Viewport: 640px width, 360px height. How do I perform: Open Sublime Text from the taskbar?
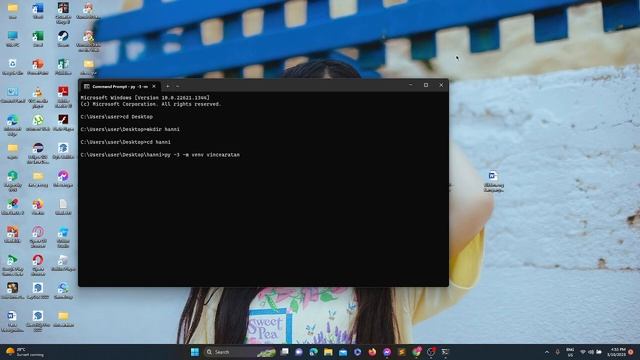402,352
